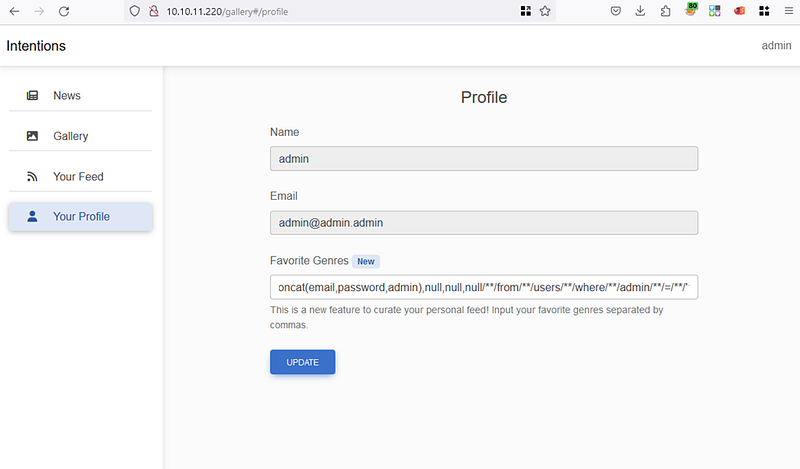Click the QR grid icon in address bar
Image resolution: width=800 pixels, height=469 pixels.
(x=526, y=11)
